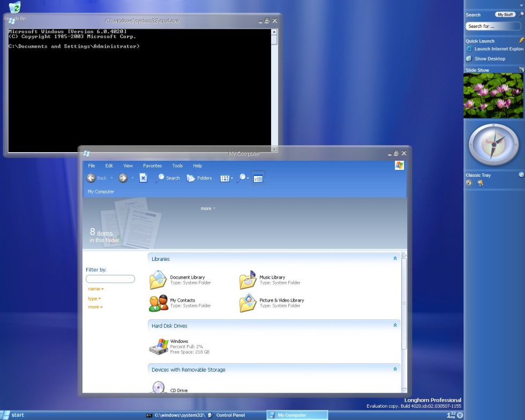
Task: Click the Internet Explorer icon in Quick Launch
Action: [x=469, y=49]
